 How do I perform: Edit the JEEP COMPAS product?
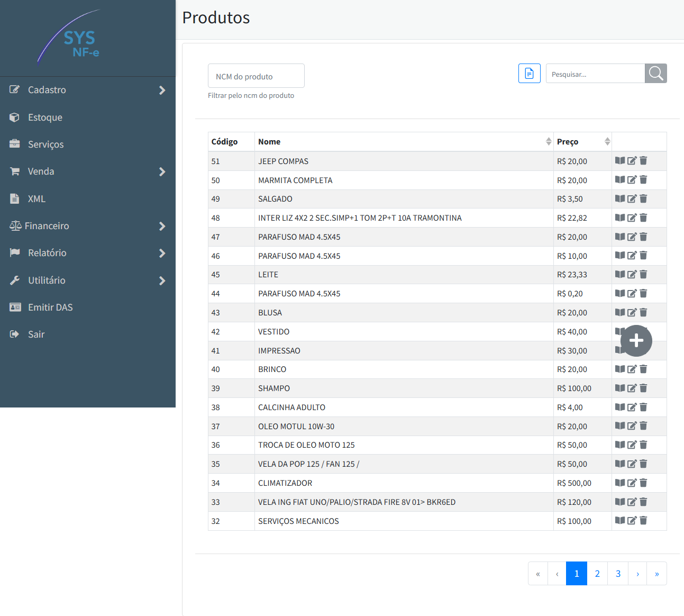pos(632,160)
